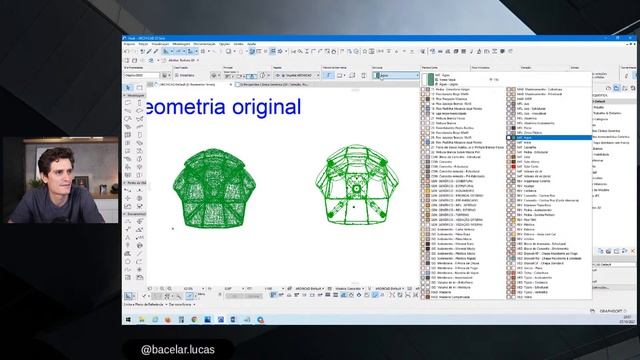The width and height of the screenshot is (640, 360).
Task: Choose NAT - Cascalho in material list
Action: pos(526,147)
